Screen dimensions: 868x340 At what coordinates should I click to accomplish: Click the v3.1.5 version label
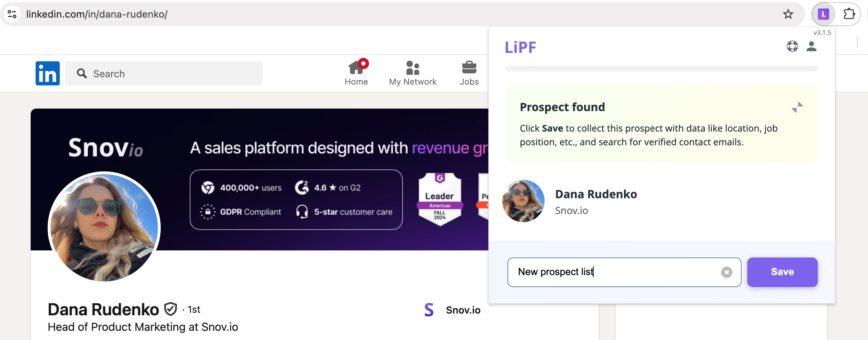point(822,33)
